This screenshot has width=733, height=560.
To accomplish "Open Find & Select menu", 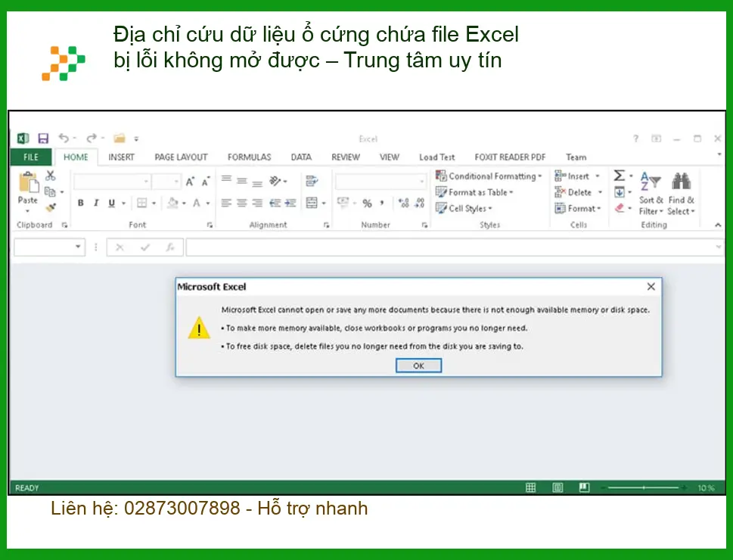I will pos(681,193).
